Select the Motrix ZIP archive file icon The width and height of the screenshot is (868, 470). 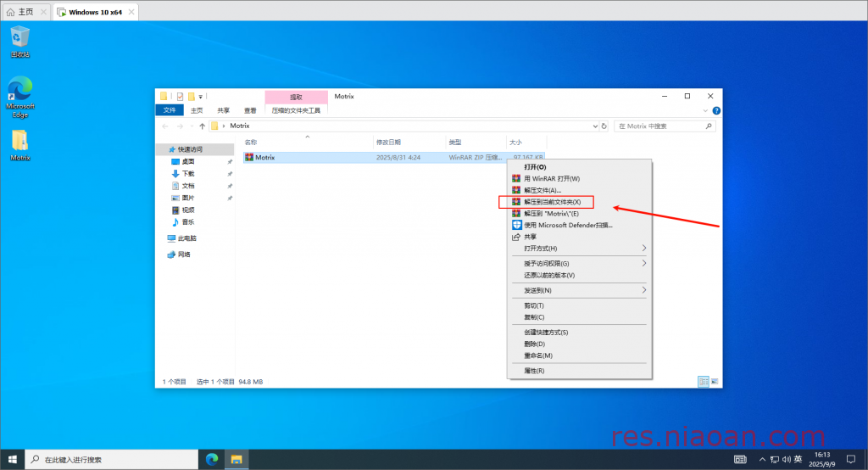coord(249,158)
